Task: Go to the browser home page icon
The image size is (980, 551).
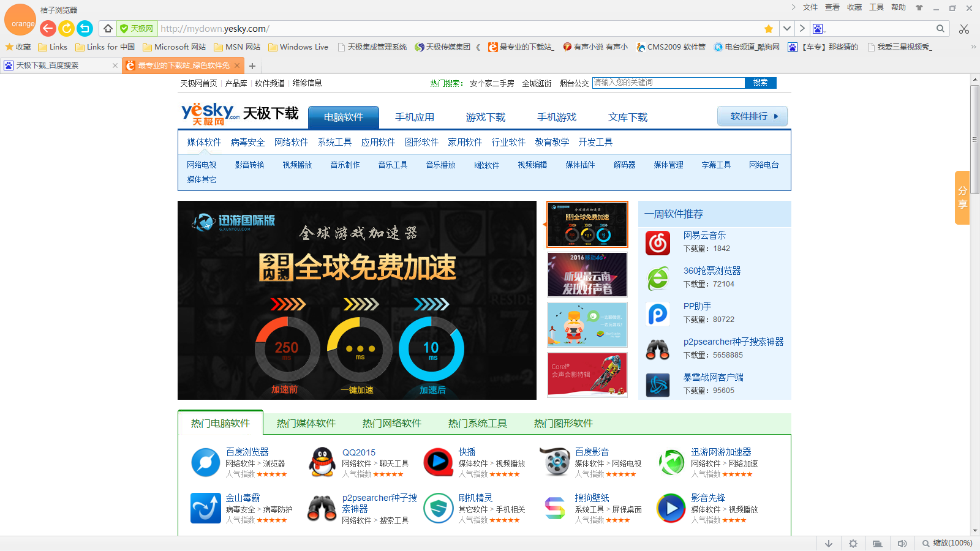Action: click(x=108, y=28)
